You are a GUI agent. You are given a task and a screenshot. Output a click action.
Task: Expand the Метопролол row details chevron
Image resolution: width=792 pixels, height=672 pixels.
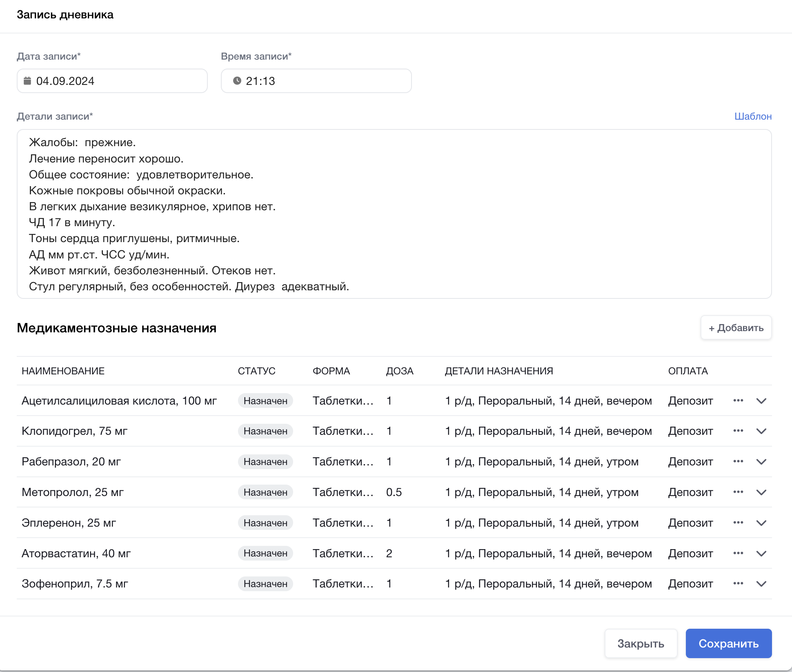[x=761, y=492]
